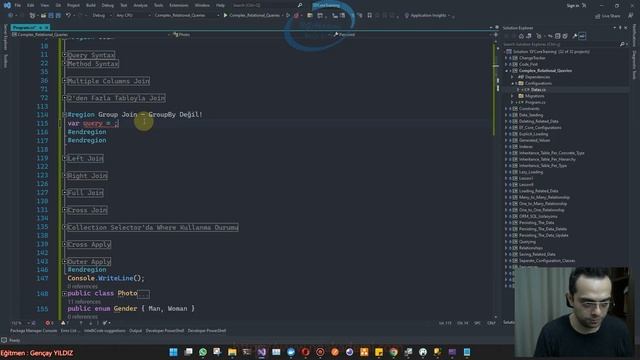
Task: Open the Package Manager Console tab
Action: click(33, 331)
